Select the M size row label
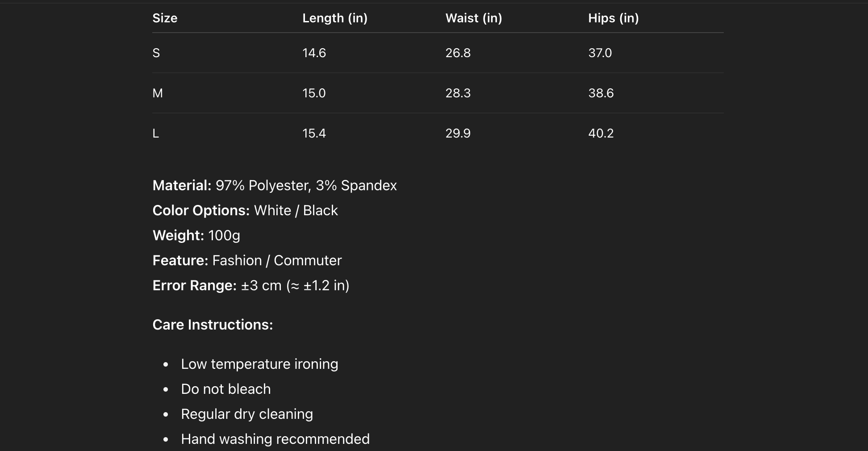This screenshot has width=868, height=451. point(158,93)
